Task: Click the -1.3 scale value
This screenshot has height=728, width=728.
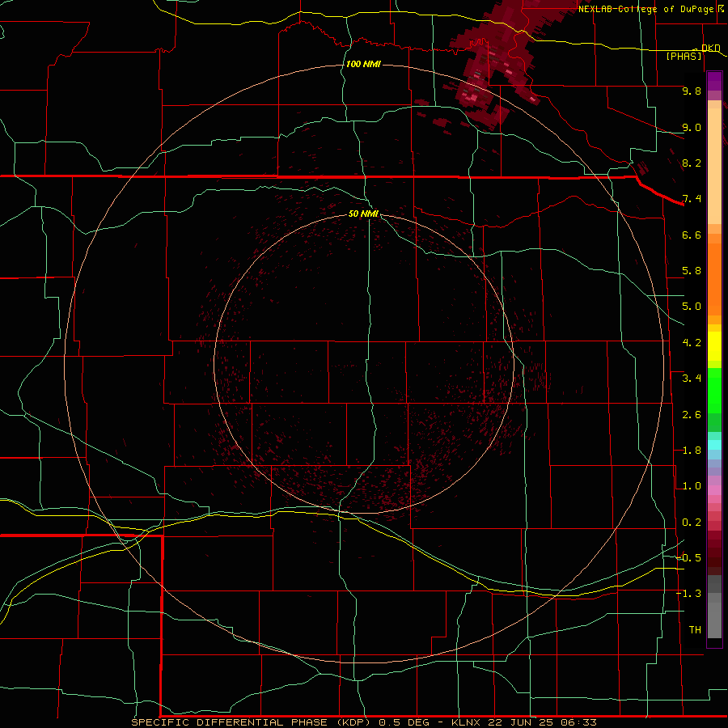Action: (689, 594)
